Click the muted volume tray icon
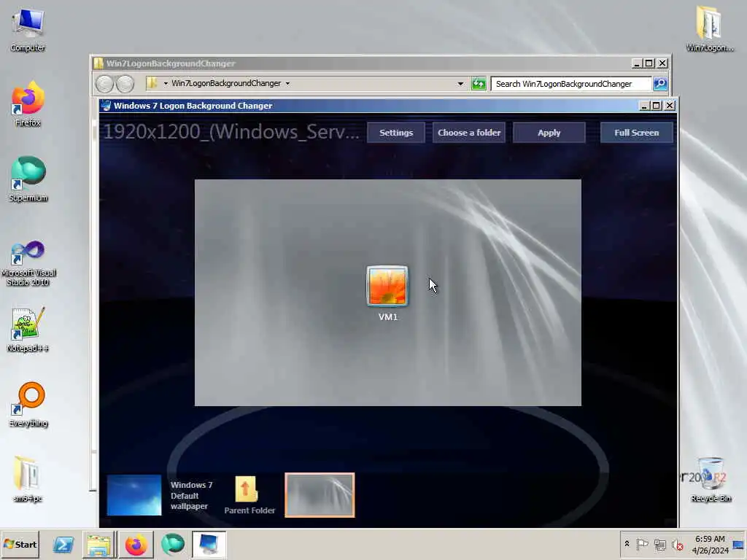This screenshot has width=747, height=560. point(678,544)
